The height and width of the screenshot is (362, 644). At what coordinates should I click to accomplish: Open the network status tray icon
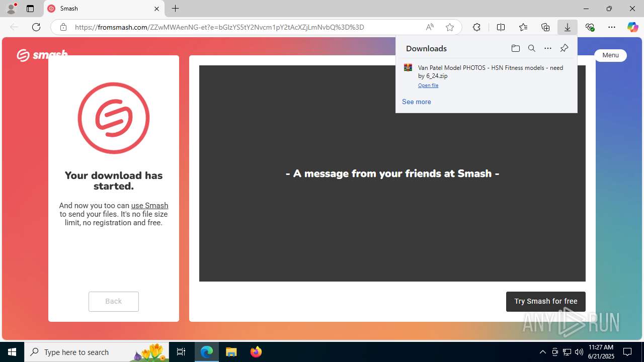(567, 352)
